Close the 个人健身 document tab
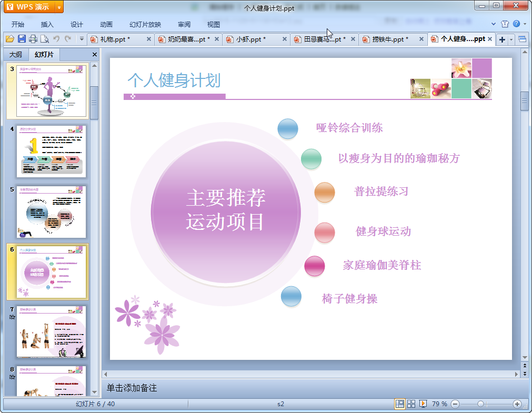The height and width of the screenshot is (413, 532). (489, 39)
